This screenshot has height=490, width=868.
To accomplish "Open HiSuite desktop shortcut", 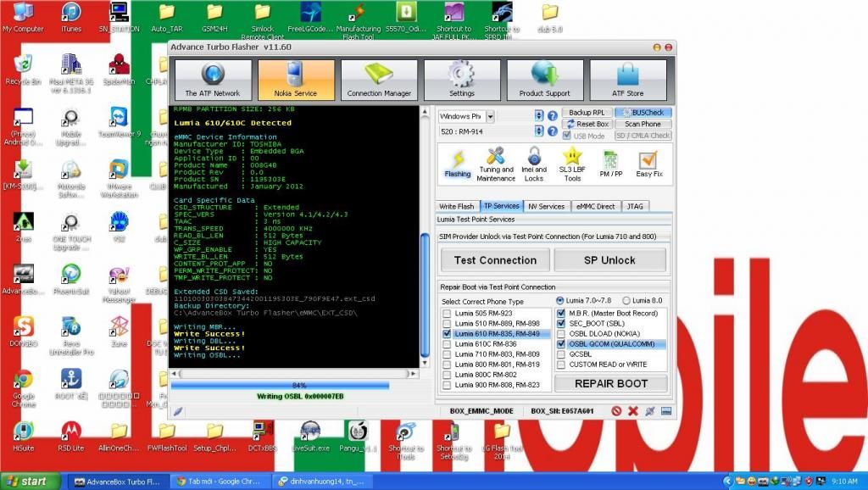I will (x=23, y=437).
